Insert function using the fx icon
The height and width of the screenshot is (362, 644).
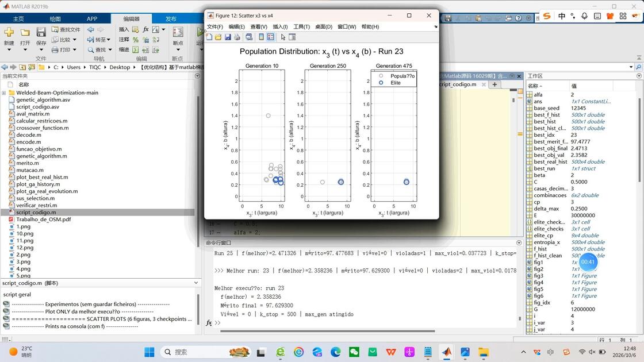click(146, 29)
